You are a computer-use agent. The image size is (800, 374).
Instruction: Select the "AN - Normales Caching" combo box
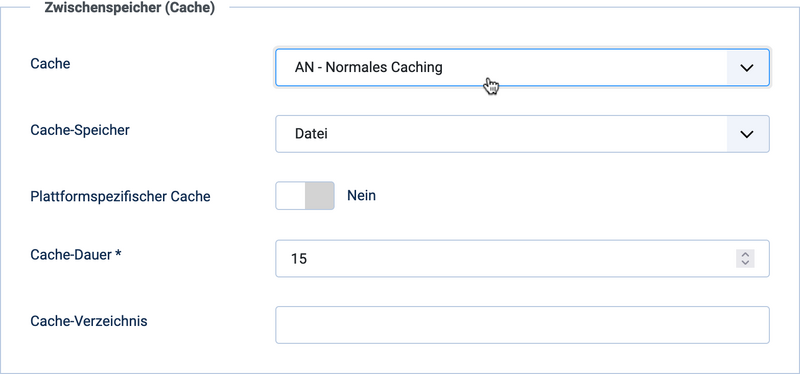522,67
